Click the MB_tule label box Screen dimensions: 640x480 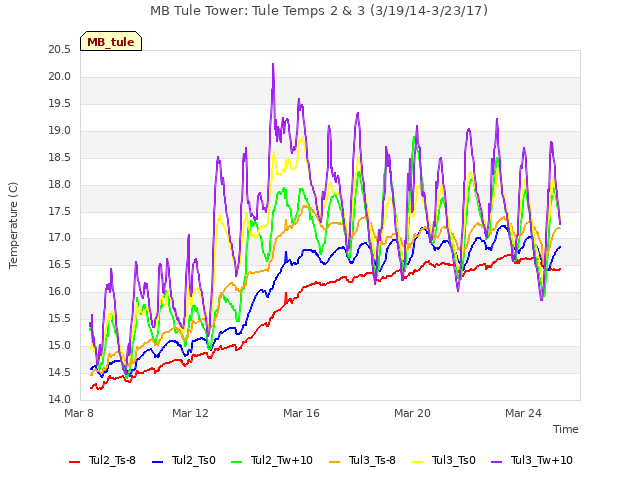(111, 41)
